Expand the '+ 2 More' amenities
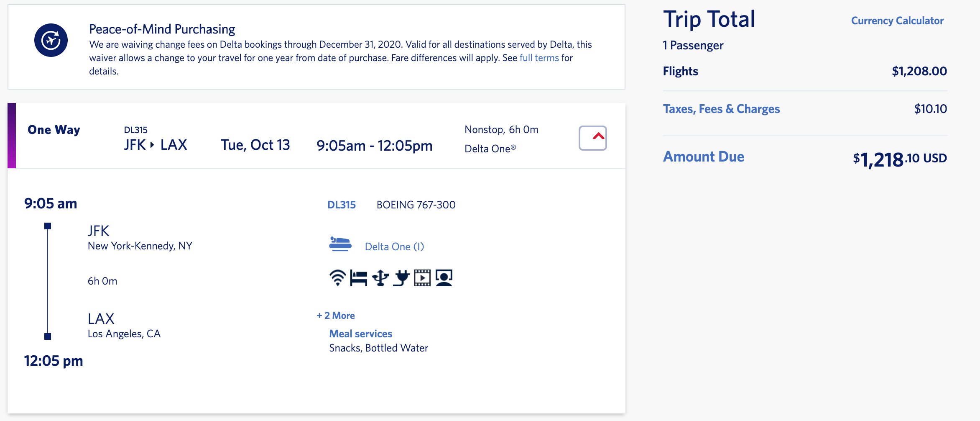 click(x=336, y=316)
